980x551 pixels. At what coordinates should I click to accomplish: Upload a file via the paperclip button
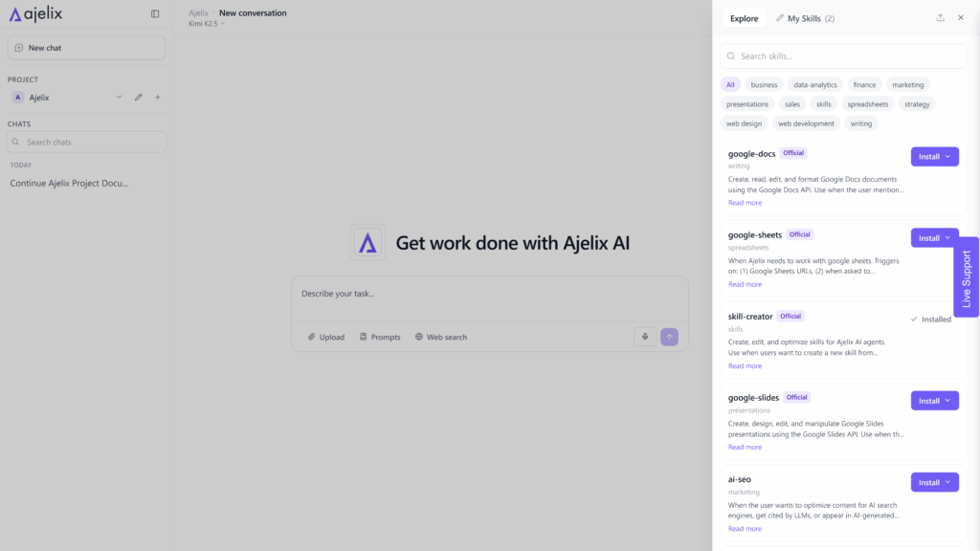[325, 337]
